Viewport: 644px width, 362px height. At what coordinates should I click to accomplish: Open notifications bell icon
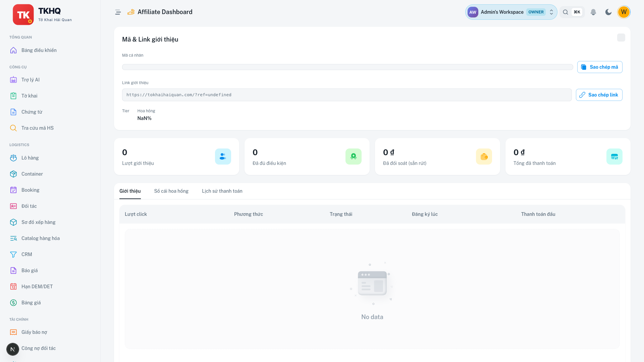tap(593, 12)
